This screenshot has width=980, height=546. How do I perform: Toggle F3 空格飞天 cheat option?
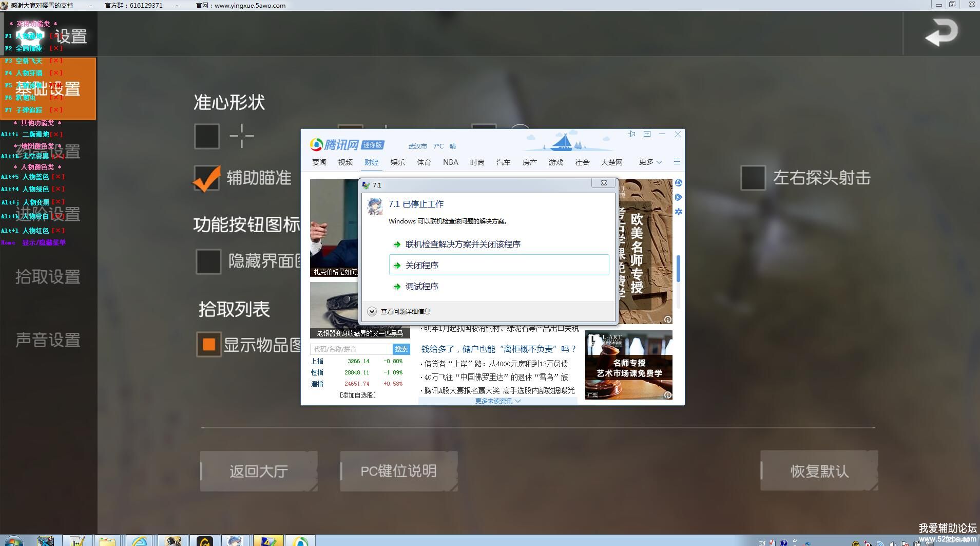pyautogui.click(x=34, y=61)
